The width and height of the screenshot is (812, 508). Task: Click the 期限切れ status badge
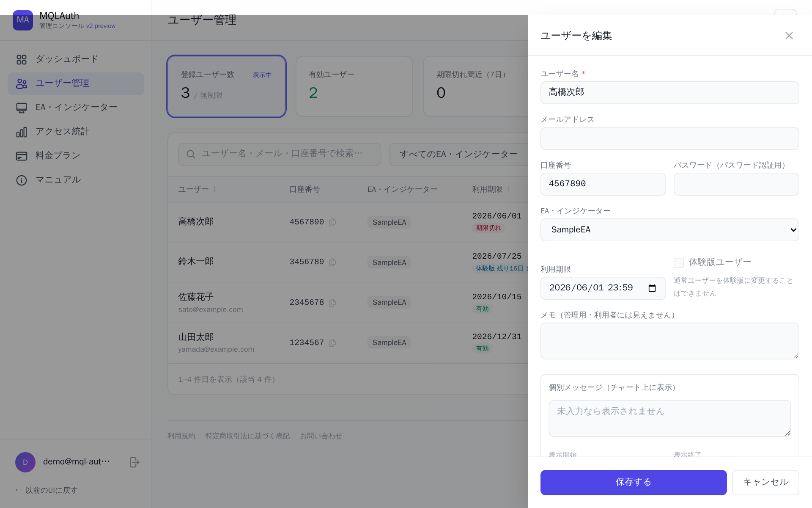(x=488, y=228)
